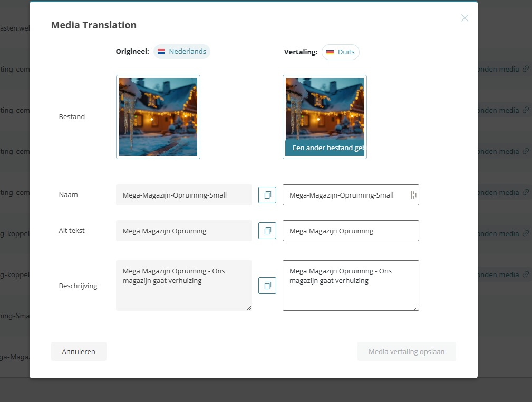532x402 pixels.
Task: Click the Dutch flag icon
Action: tap(161, 52)
